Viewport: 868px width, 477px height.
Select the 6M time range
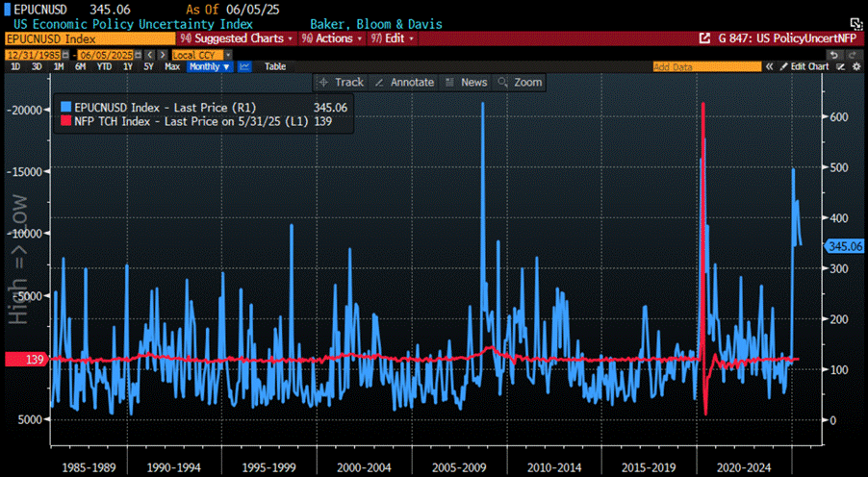pyautogui.click(x=80, y=66)
